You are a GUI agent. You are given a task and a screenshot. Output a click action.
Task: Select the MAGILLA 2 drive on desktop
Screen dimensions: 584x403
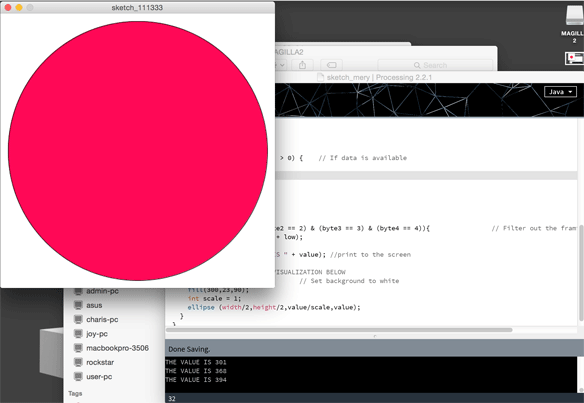[574, 25]
